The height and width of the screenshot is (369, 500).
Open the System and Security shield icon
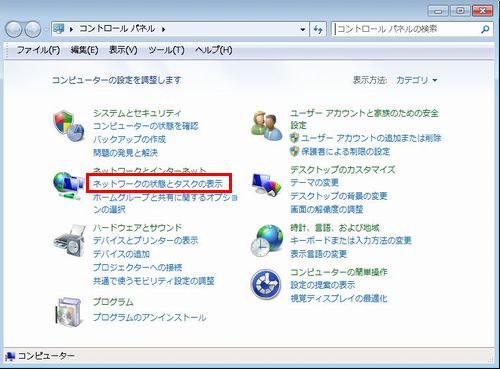(x=68, y=126)
